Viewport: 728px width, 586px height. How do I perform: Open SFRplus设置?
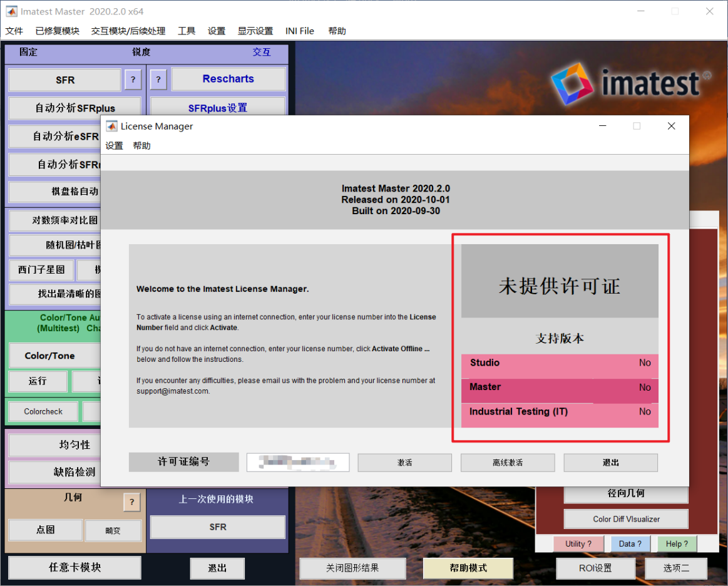tap(218, 108)
